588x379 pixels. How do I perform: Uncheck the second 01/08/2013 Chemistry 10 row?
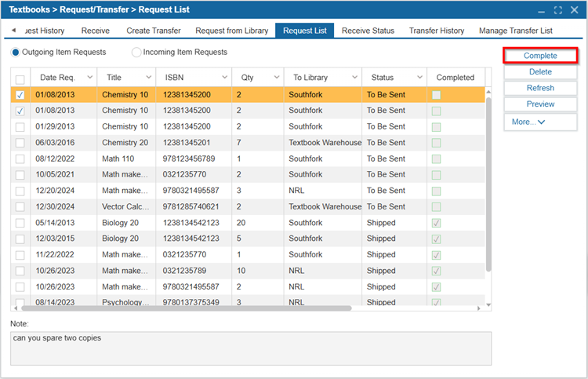coord(20,111)
